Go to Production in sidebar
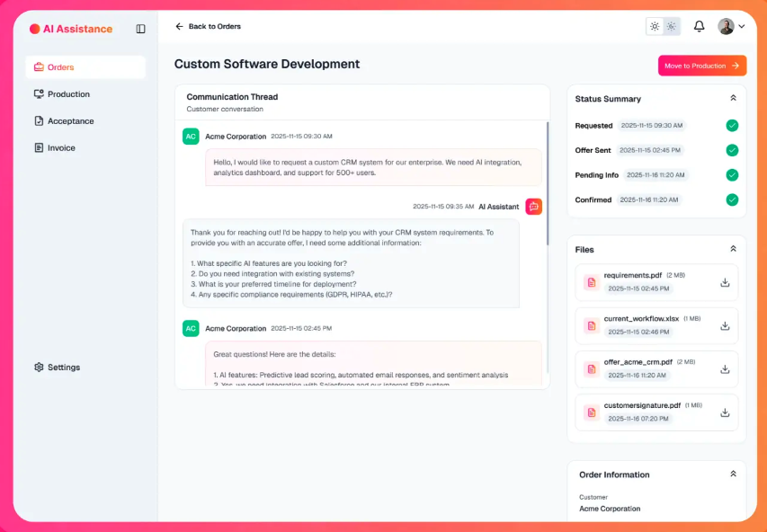The image size is (767, 532). point(68,94)
